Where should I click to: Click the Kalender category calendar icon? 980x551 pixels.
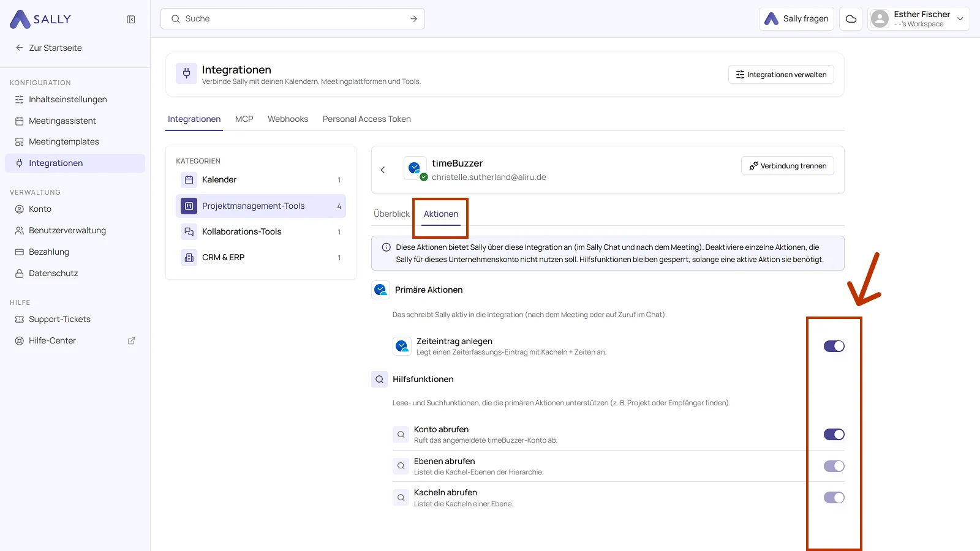point(189,180)
